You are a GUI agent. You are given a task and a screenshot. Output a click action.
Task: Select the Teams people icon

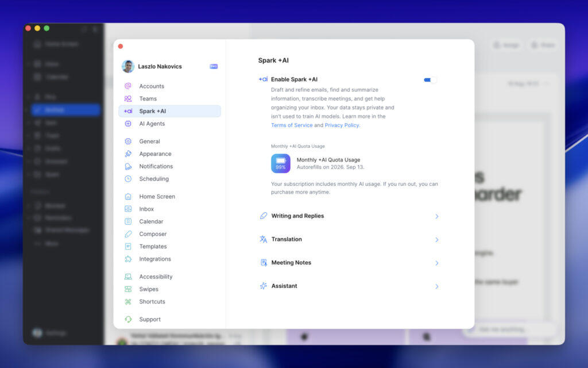[128, 98]
